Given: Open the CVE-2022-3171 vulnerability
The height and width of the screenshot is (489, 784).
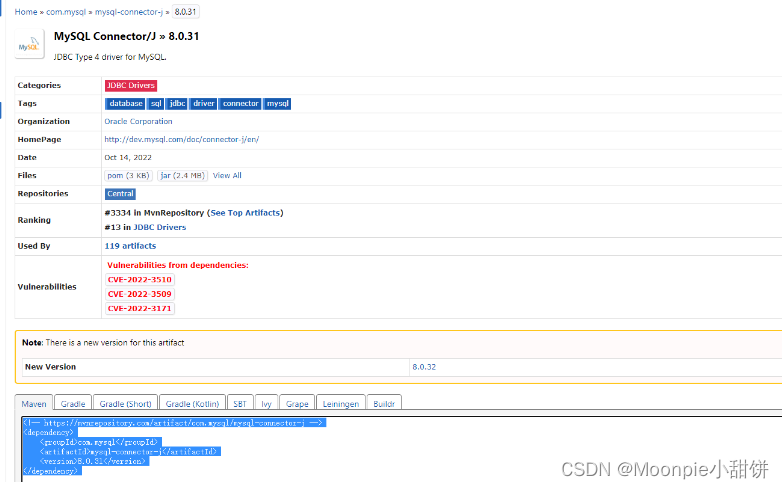Looking at the screenshot, I should (140, 308).
